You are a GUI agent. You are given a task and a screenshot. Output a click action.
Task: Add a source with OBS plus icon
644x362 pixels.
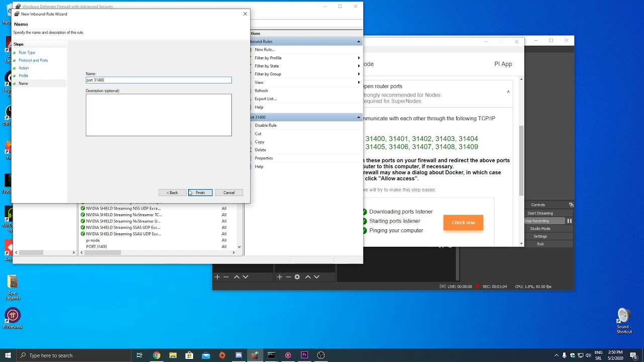(x=279, y=277)
